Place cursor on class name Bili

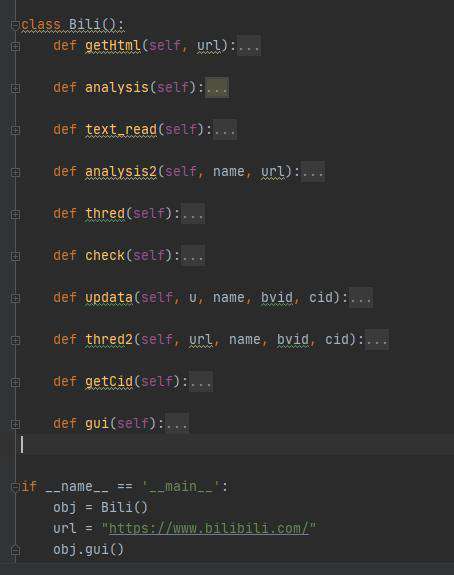point(85,25)
